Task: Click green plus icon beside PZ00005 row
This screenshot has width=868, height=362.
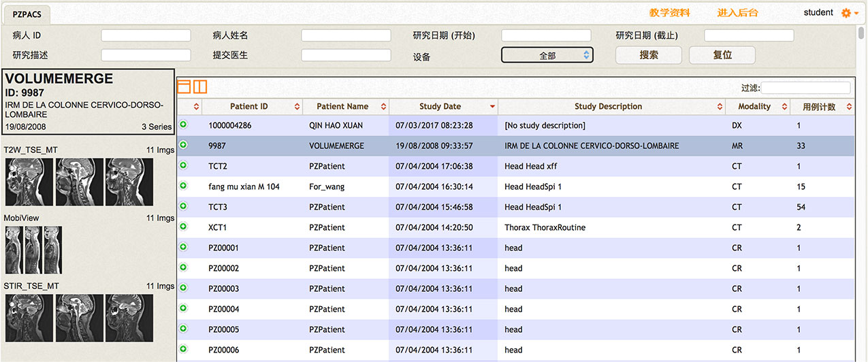Action: (x=183, y=329)
